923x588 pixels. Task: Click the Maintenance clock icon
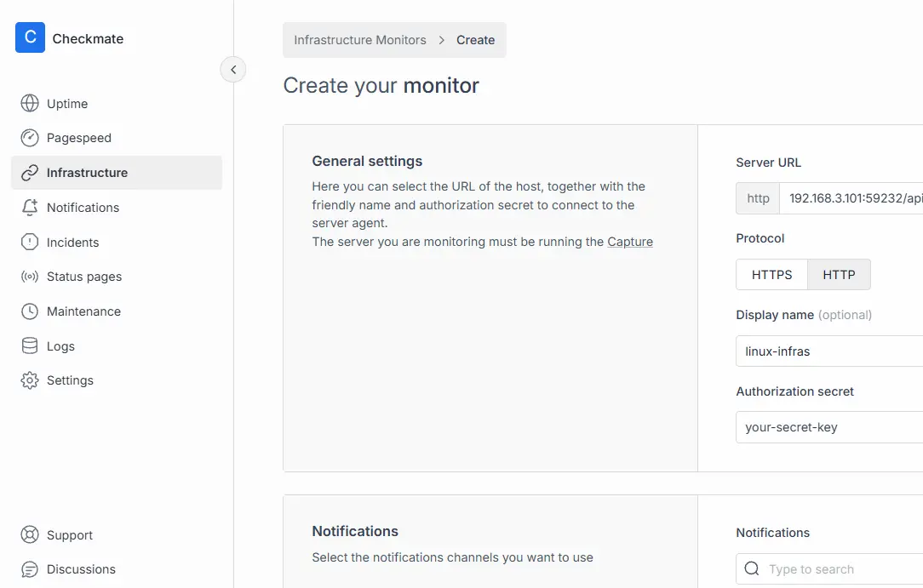pos(30,311)
